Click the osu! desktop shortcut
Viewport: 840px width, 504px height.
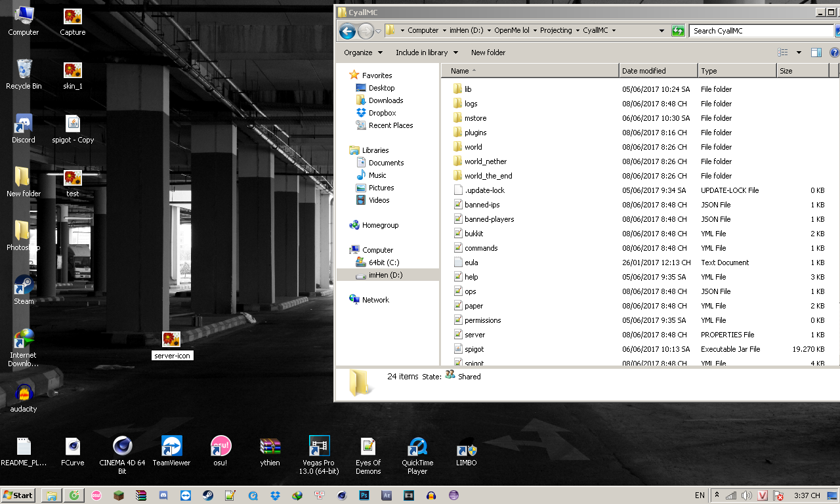(220, 451)
